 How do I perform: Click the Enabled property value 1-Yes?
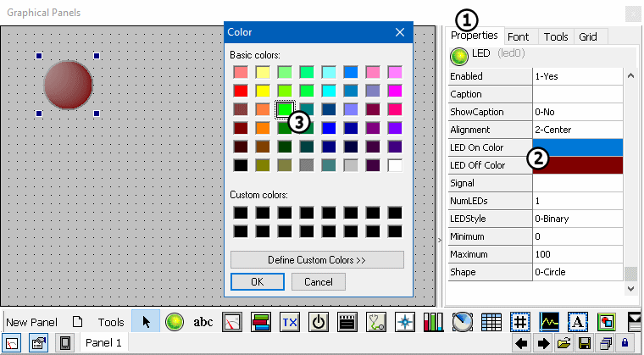coord(578,76)
